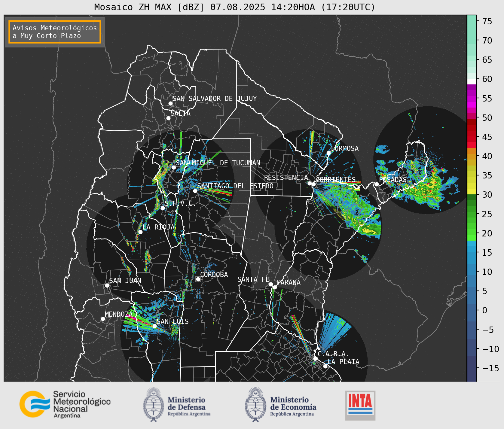This screenshot has width=504, height=429.
Task: Click the SANTA FE city label
Action: [254, 279]
